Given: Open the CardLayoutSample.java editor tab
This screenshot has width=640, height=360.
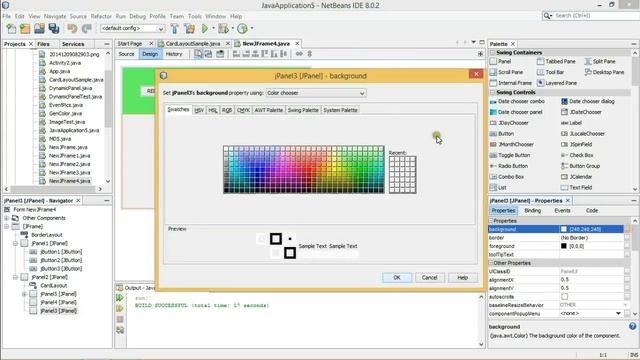Looking at the screenshot, I should pos(193,44).
